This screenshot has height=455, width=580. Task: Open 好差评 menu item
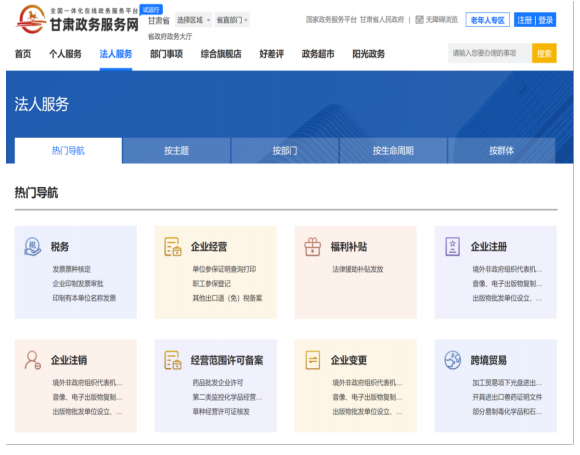click(x=272, y=54)
